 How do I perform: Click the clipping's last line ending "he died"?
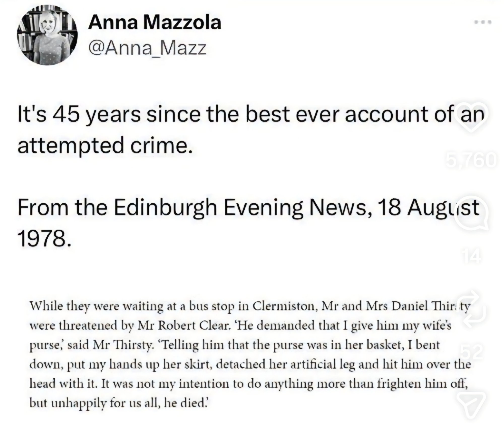pos(118,403)
